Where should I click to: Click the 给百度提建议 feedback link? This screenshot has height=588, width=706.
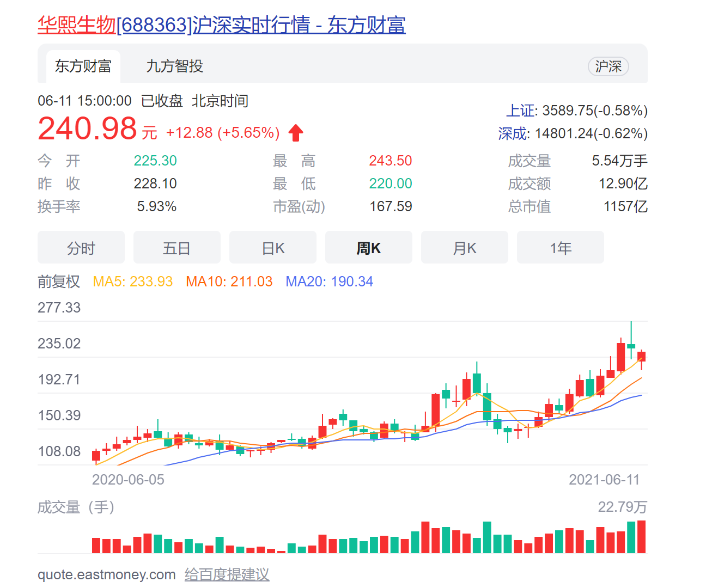click(227, 574)
